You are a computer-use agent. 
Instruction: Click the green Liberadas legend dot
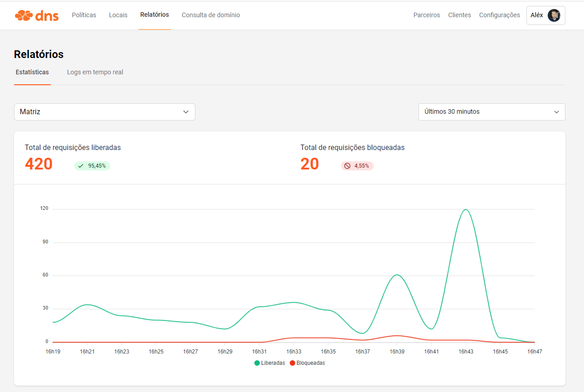pyautogui.click(x=257, y=363)
